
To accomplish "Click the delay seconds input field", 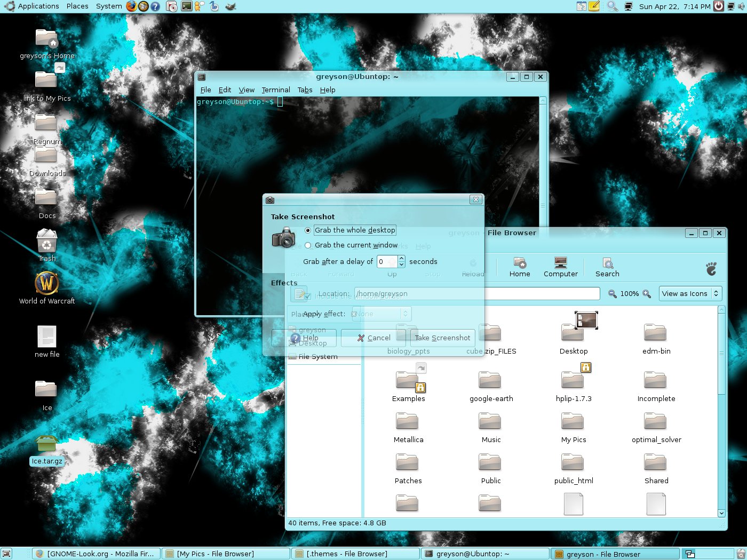I will coord(387,261).
